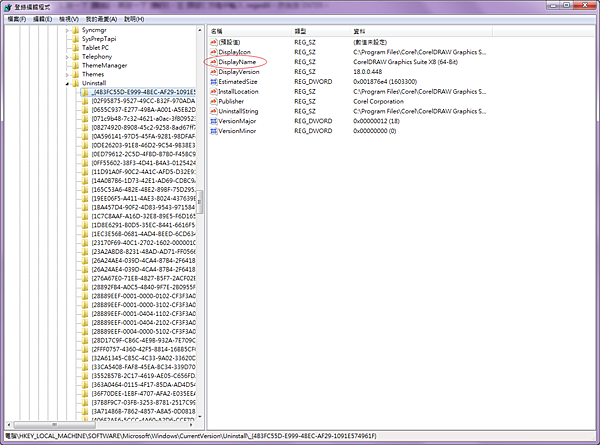Click folder icon of {071c9b48-7c32 key
This screenshot has width=600, height=445.
coord(85,119)
